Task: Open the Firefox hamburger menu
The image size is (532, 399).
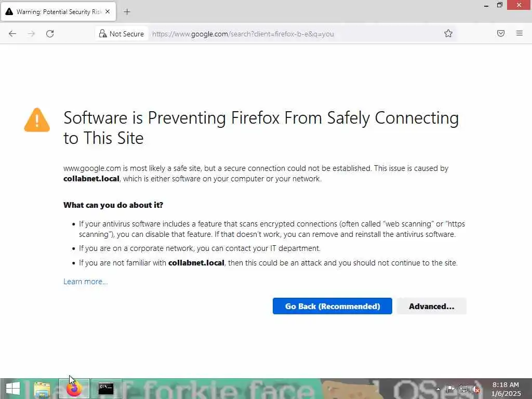Action: (x=520, y=34)
